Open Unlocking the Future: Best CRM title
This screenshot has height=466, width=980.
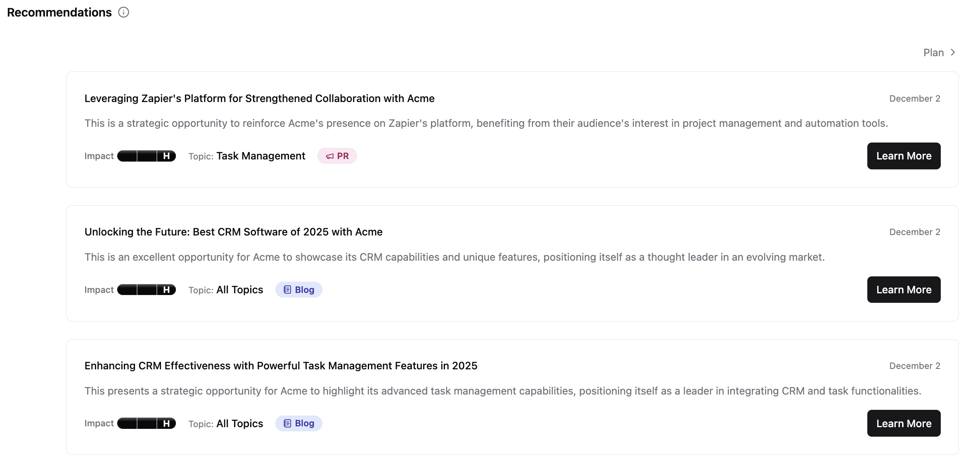point(233,232)
